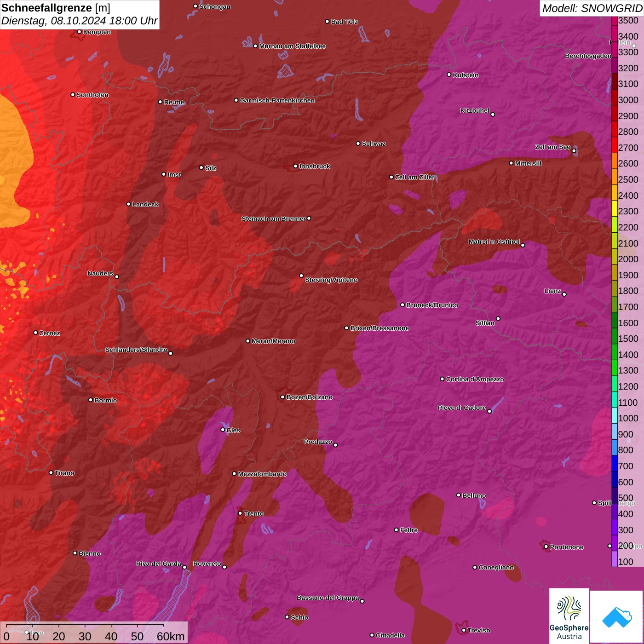Click the Berchtesgaden label
This screenshot has height=644, width=644.
coord(588,56)
